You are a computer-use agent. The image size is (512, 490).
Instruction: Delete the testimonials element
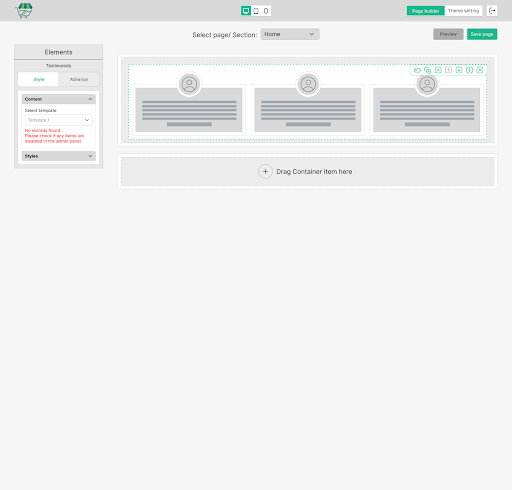tap(480, 70)
